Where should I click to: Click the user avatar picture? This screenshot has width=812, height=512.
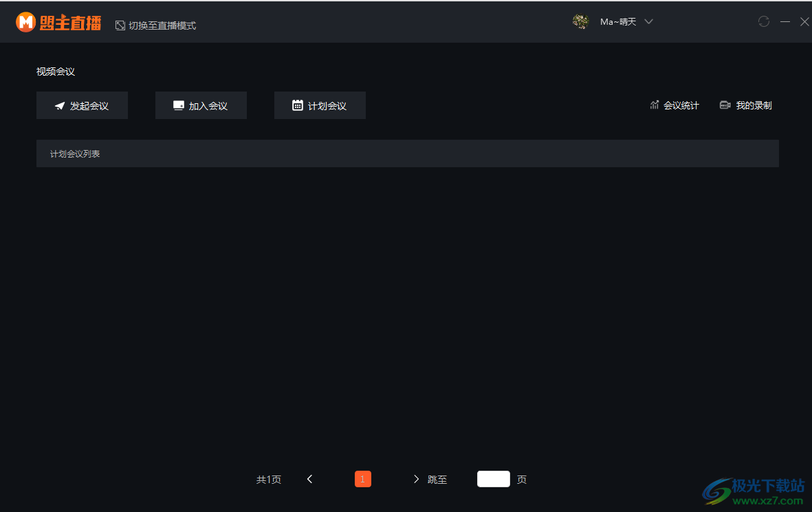click(x=580, y=21)
